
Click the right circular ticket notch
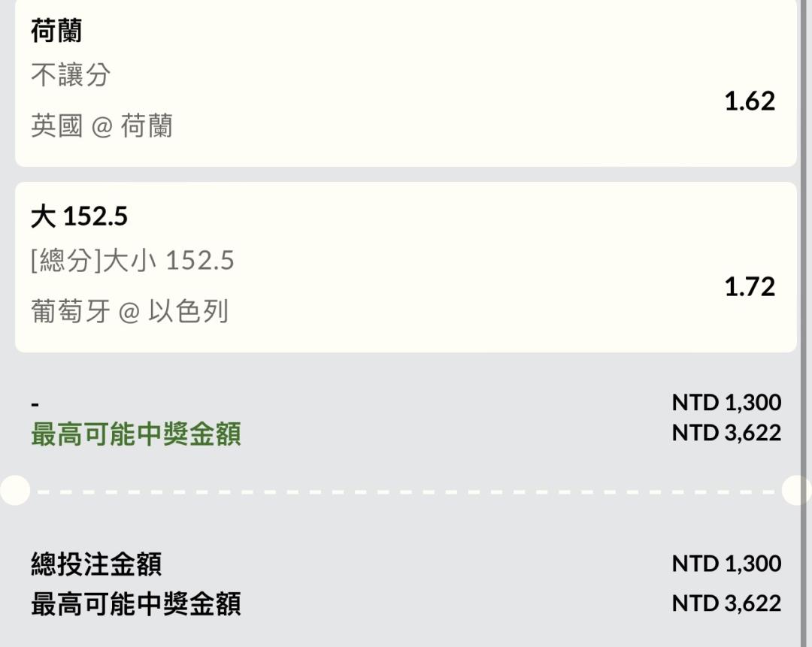(797, 491)
